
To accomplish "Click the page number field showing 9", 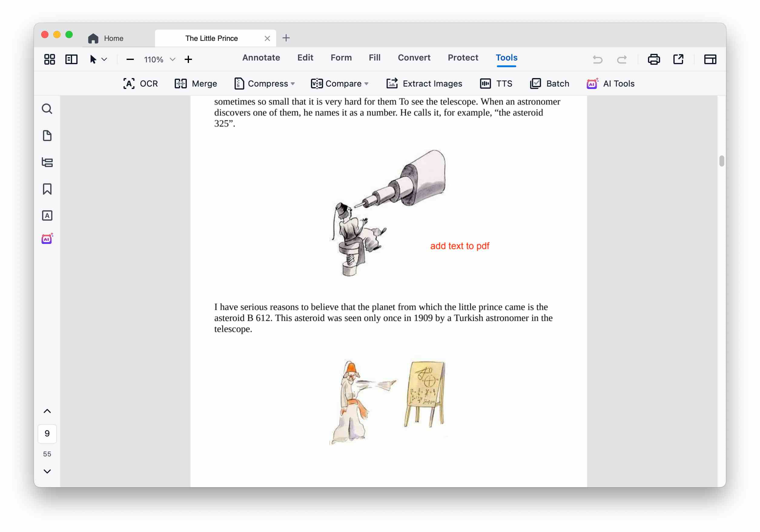I will (47, 434).
